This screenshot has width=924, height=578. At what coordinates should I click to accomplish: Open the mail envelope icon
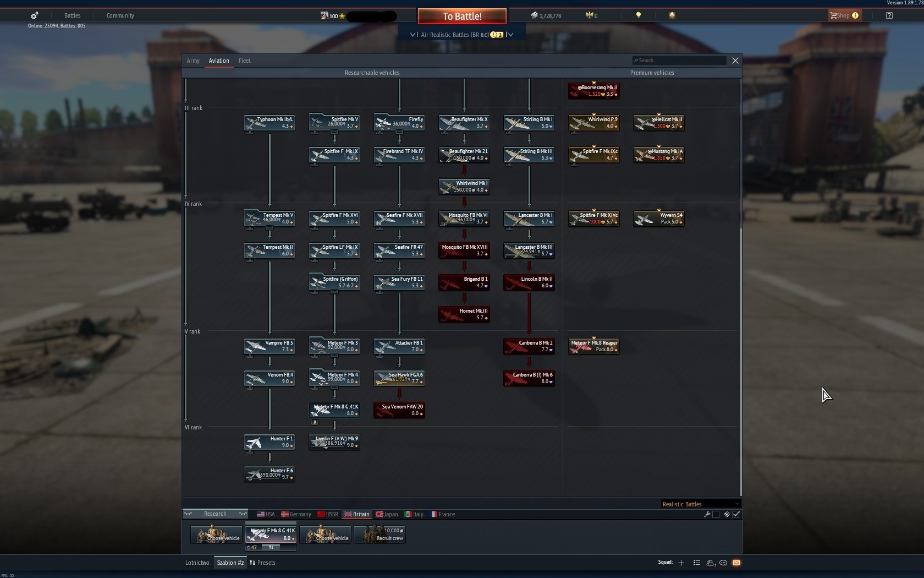[736, 563]
